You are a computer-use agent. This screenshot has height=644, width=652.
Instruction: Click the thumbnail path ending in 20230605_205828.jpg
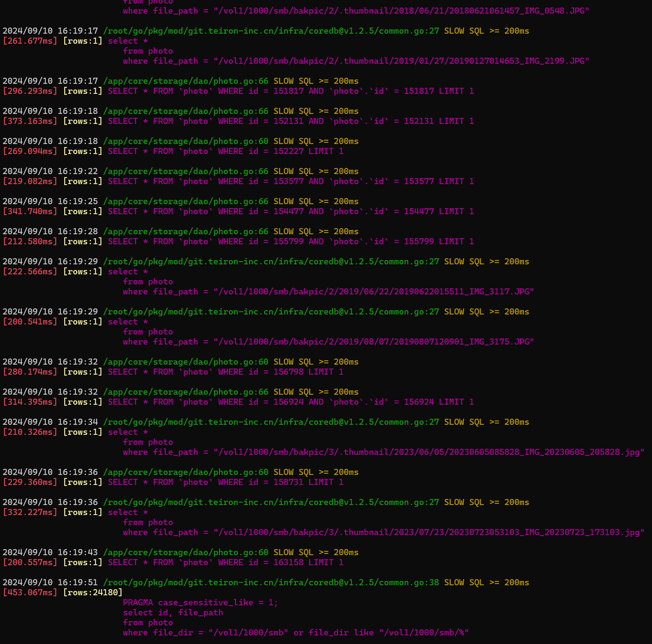coord(429,452)
